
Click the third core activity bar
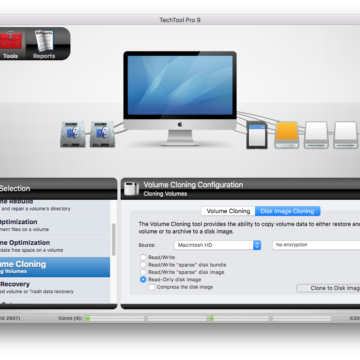(x=239, y=318)
